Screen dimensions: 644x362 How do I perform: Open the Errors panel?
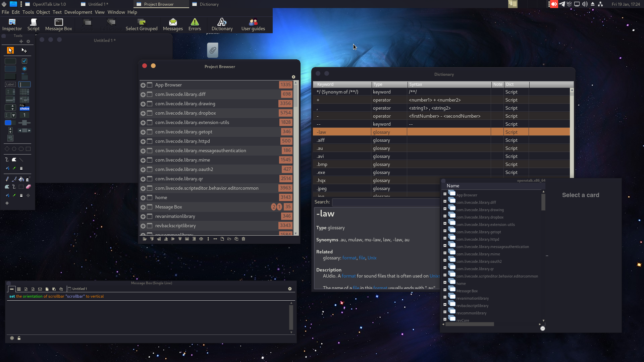click(195, 24)
